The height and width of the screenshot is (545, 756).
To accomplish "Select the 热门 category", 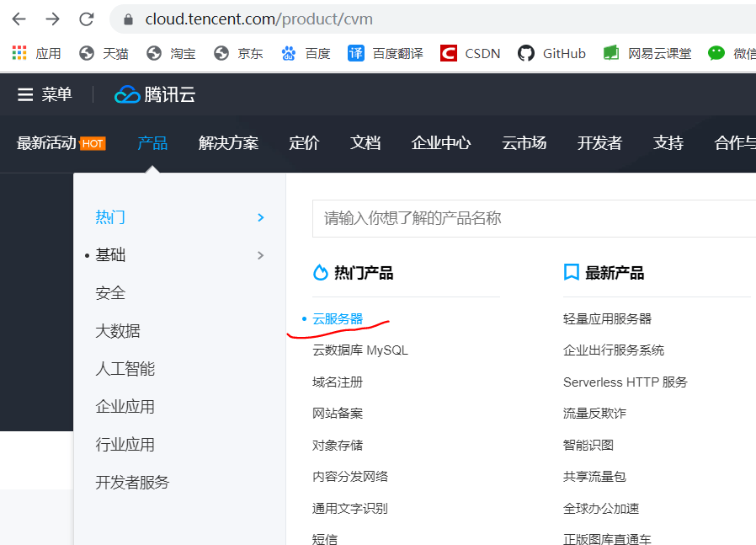I will (x=110, y=217).
